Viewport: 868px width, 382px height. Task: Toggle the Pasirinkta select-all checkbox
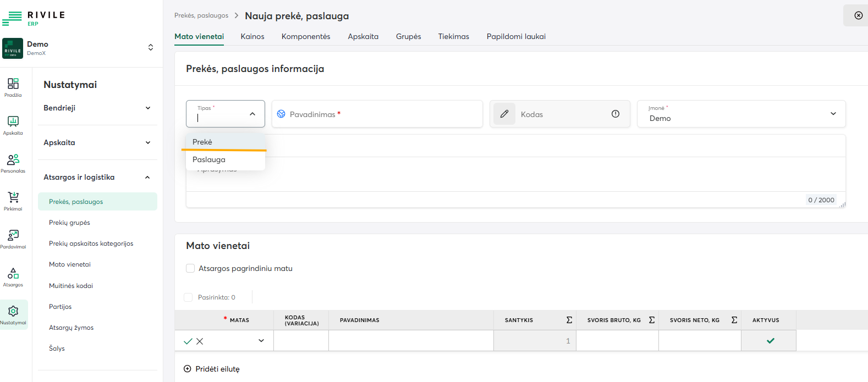188,297
